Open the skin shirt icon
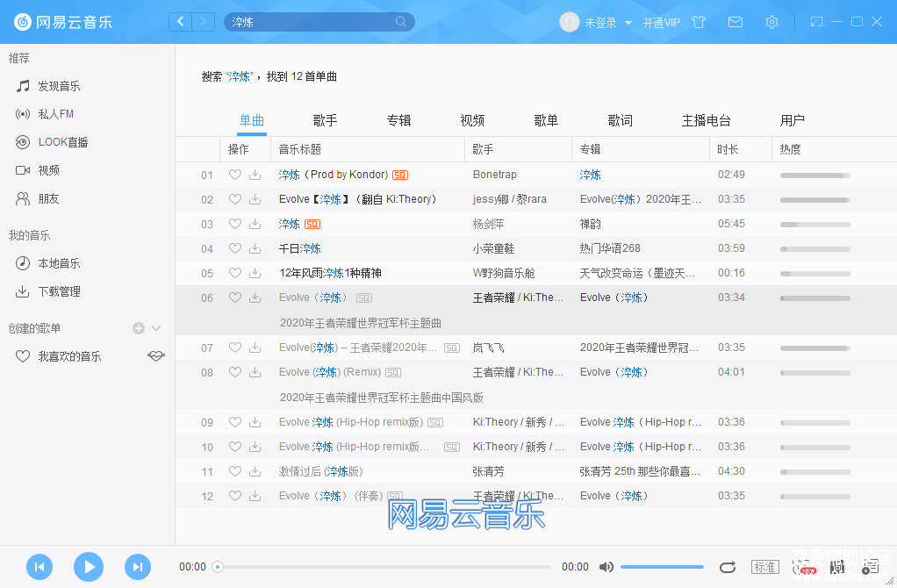Screen dimensions: 897x588 coord(699,22)
